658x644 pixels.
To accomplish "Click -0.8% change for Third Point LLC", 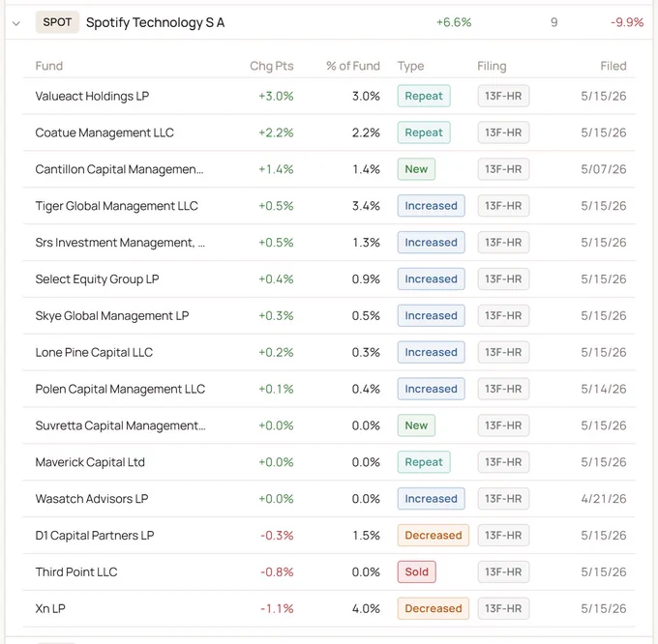I will pos(277,571).
